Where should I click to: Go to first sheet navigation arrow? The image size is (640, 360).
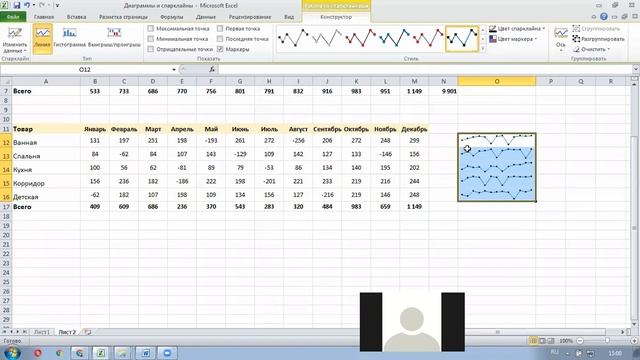tap(4, 332)
